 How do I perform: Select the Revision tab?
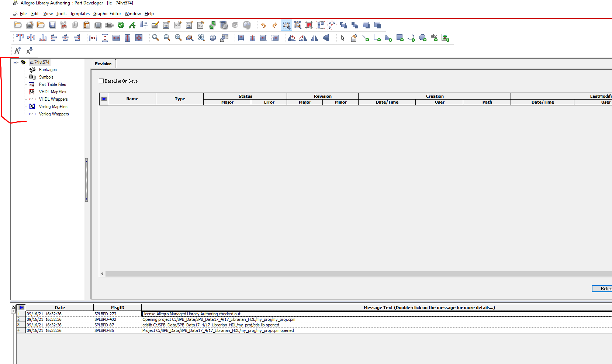point(103,64)
